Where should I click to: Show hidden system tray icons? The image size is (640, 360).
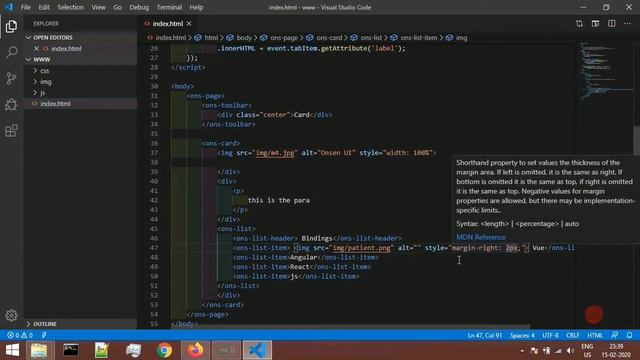tap(522, 351)
